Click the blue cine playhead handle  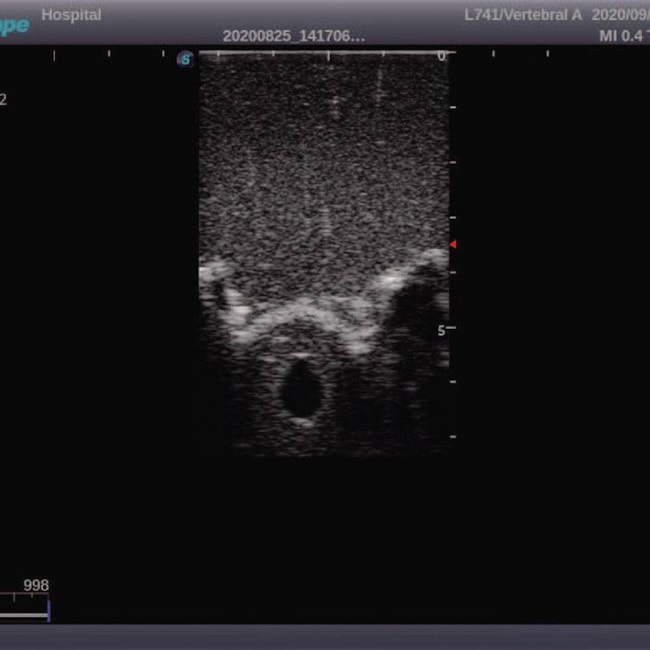[48, 610]
